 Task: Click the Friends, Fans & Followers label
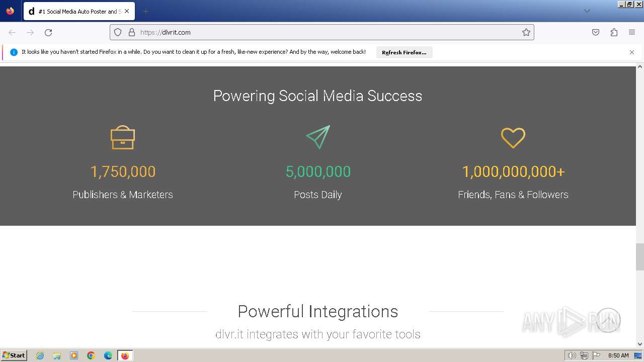(513, 195)
